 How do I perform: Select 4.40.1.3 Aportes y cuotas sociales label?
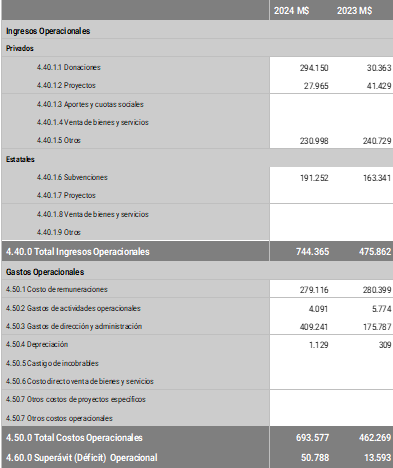(90, 104)
